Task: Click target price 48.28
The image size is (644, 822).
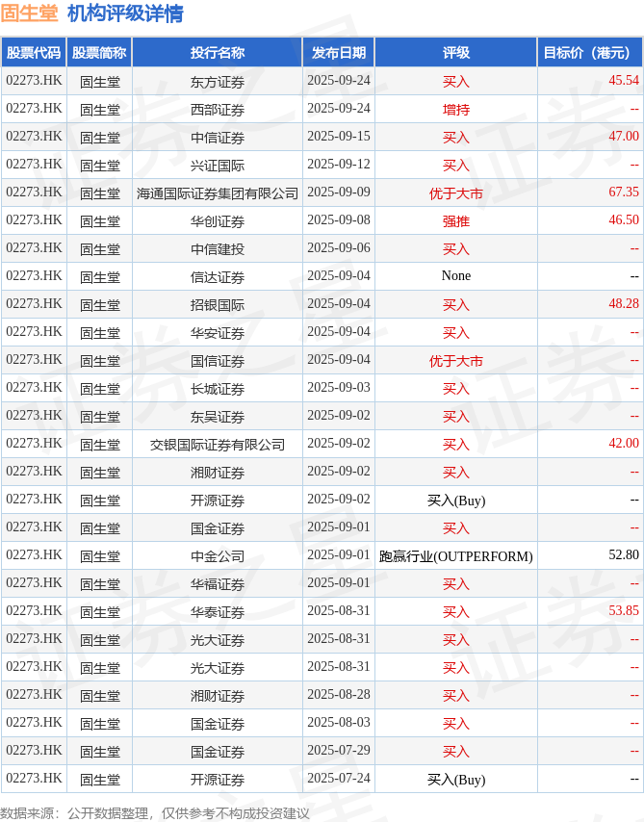Action: [624, 303]
